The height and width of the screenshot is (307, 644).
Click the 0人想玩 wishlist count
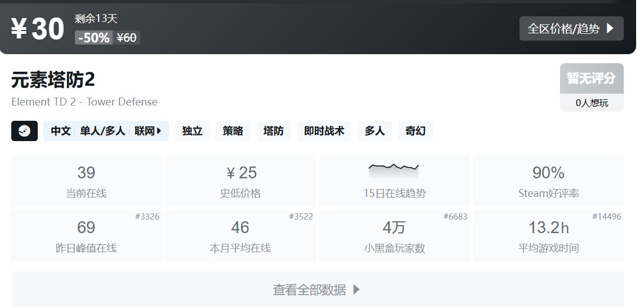point(592,103)
